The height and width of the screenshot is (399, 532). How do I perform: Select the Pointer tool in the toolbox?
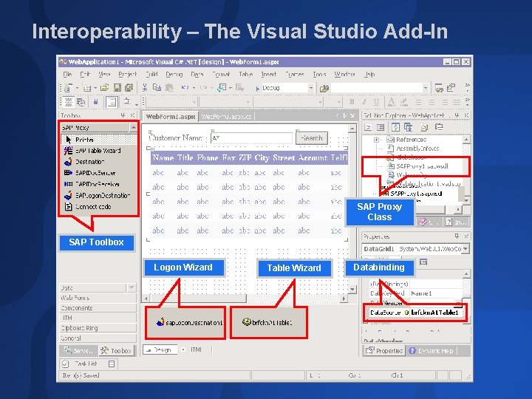(x=99, y=140)
